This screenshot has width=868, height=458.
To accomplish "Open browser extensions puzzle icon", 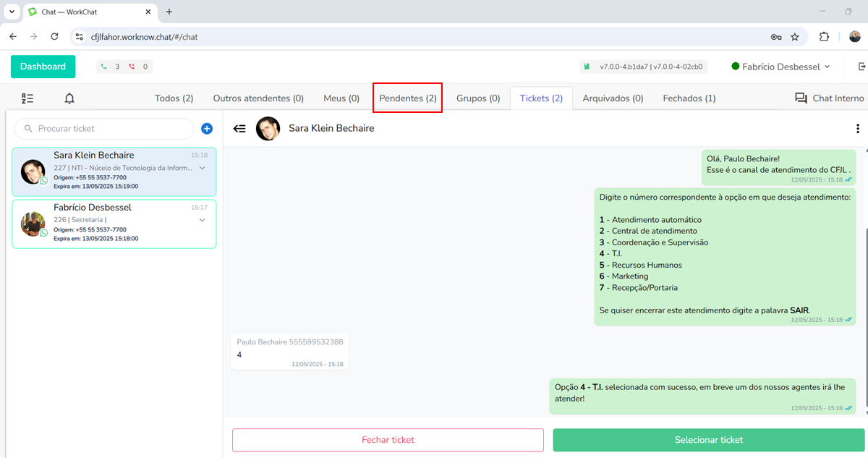I will click(824, 37).
